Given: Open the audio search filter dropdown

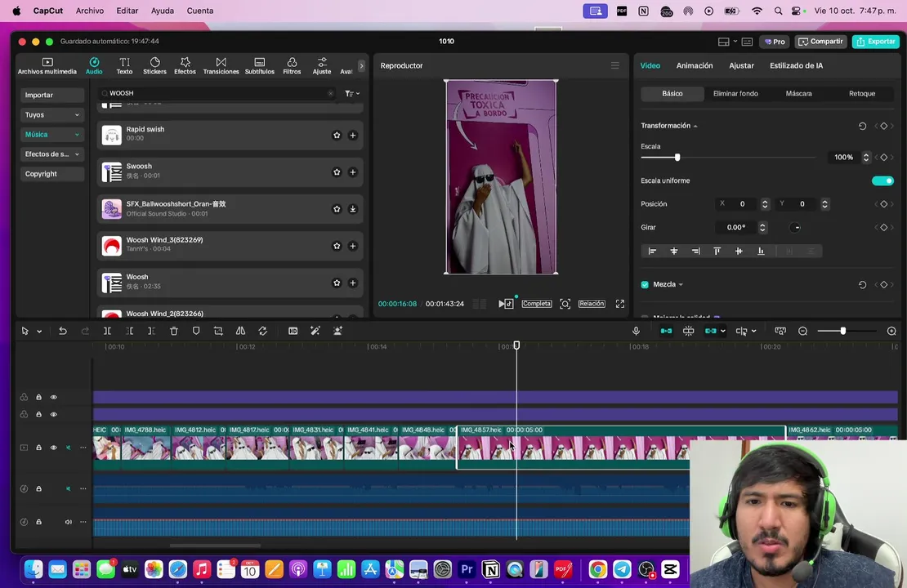Looking at the screenshot, I should point(352,93).
